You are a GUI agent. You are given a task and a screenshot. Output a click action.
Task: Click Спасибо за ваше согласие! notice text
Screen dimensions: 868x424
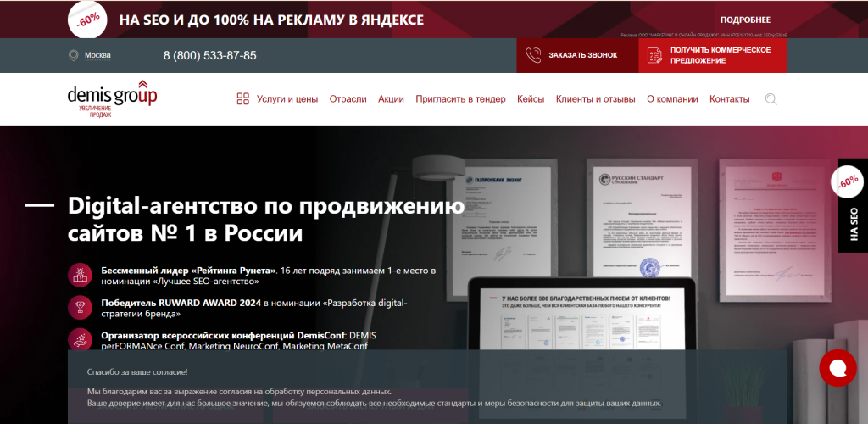point(137,372)
